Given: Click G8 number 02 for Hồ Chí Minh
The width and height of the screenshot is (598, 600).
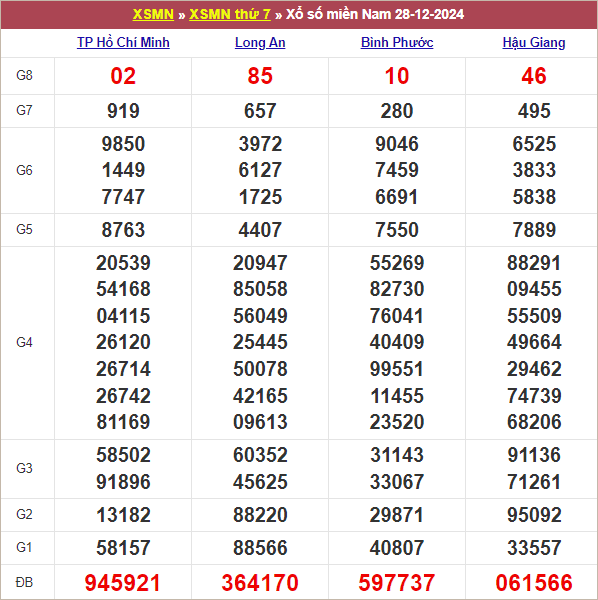Looking at the screenshot, I should point(123,76).
